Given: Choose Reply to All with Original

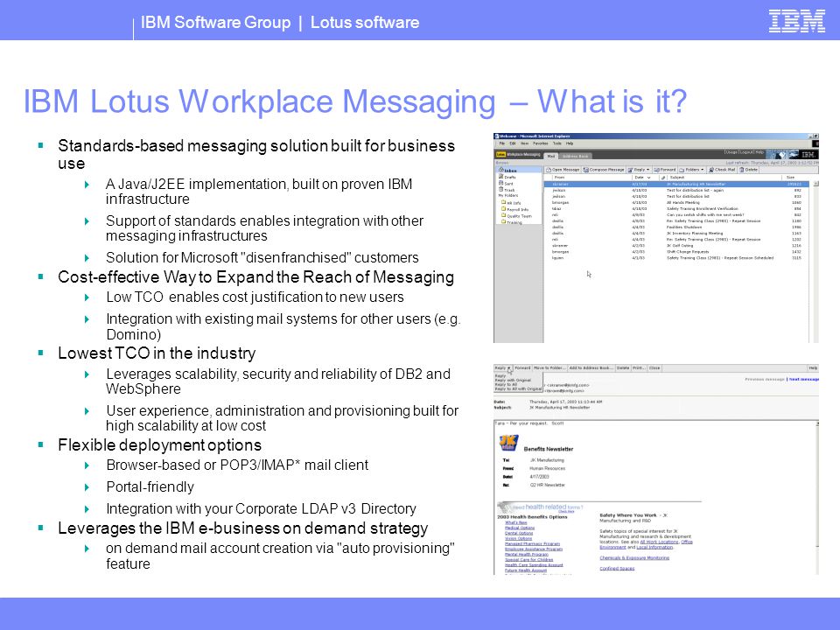Looking at the screenshot, I should (x=518, y=388).
